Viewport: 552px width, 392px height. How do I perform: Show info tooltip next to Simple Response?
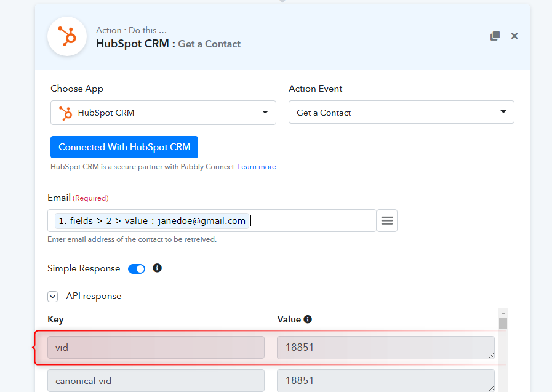coord(157,268)
